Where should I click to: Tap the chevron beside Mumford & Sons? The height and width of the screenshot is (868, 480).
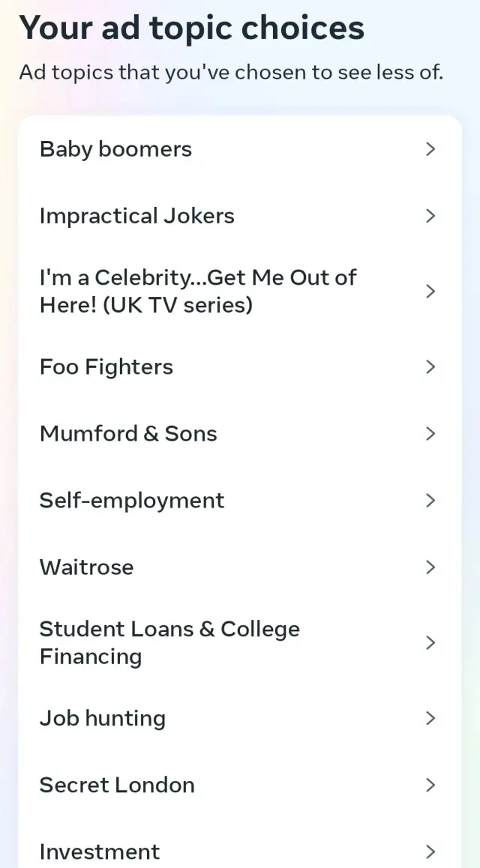430,433
